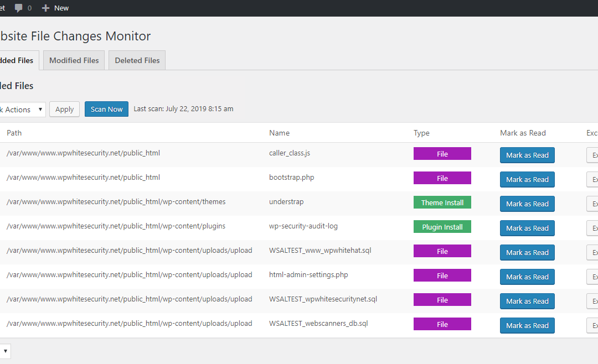Click the File badge next to bootstrap.php
The image size is (598, 364).
pyautogui.click(x=442, y=178)
